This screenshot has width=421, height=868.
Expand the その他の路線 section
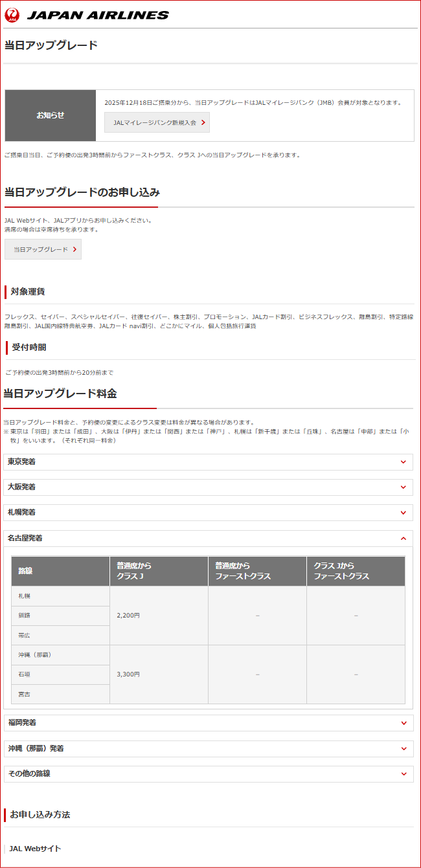(209, 773)
